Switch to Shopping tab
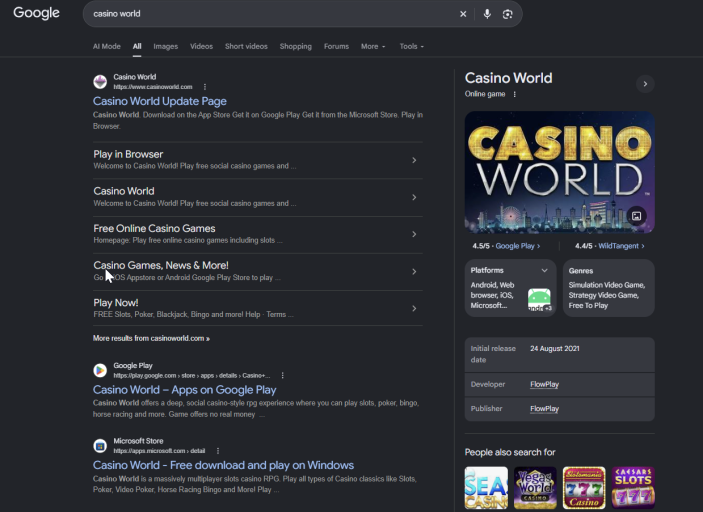Viewport: 703px width, 512px height. [x=295, y=46]
